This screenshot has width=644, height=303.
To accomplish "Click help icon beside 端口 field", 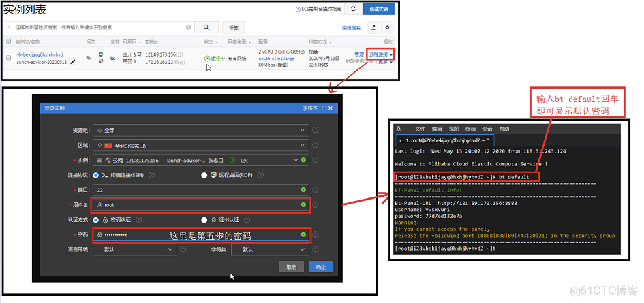I will [x=316, y=190].
